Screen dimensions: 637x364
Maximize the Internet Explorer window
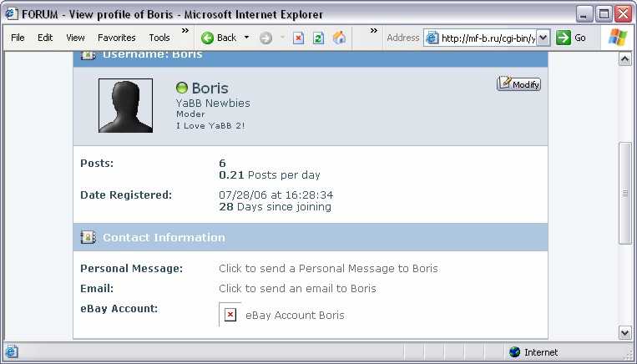click(604, 15)
